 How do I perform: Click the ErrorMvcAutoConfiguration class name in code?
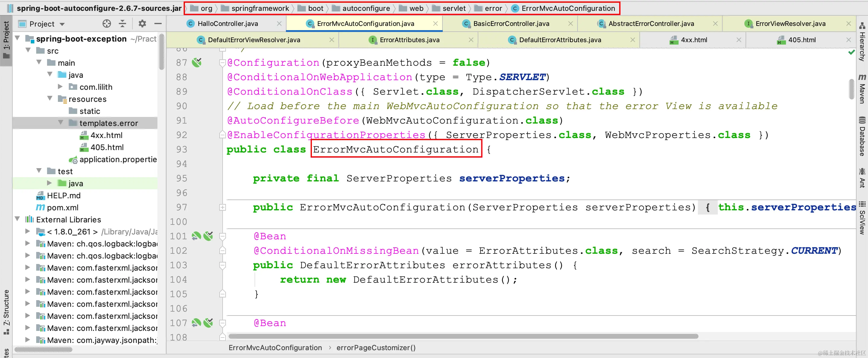[x=396, y=149]
